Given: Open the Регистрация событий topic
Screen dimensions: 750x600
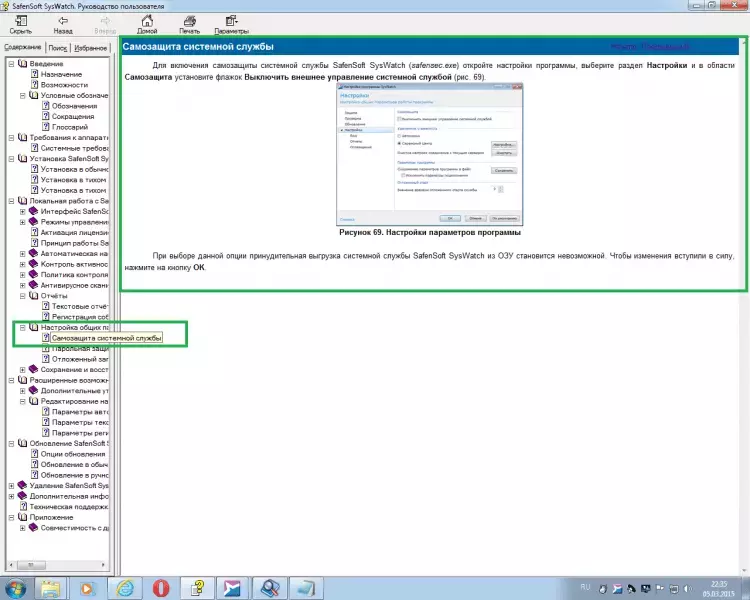Looking at the screenshot, I should [x=80, y=317].
